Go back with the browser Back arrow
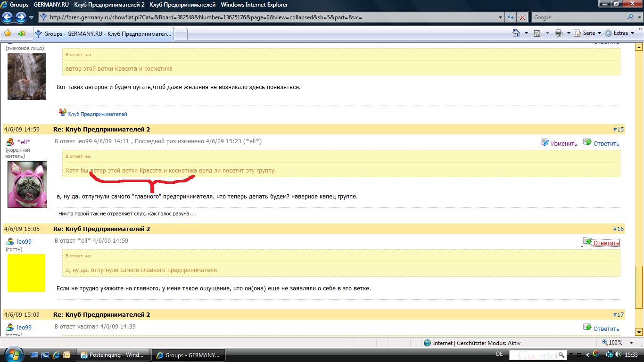 click(x=7, y=17)
